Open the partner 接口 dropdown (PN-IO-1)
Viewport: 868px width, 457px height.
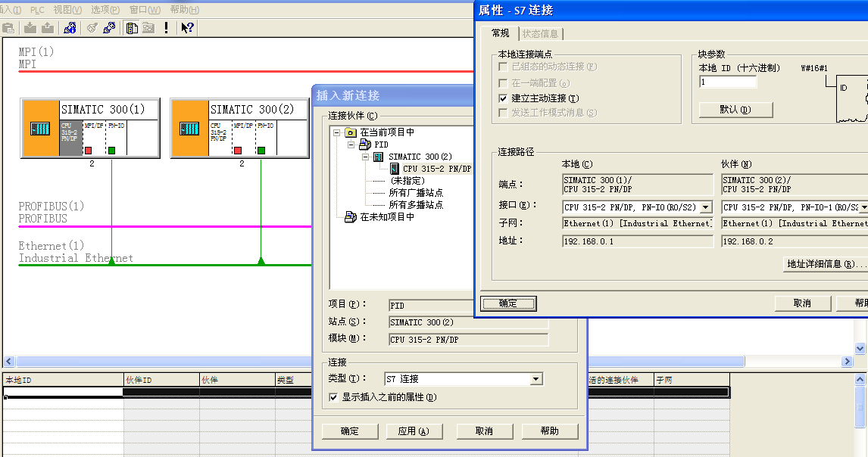point(863,207)
